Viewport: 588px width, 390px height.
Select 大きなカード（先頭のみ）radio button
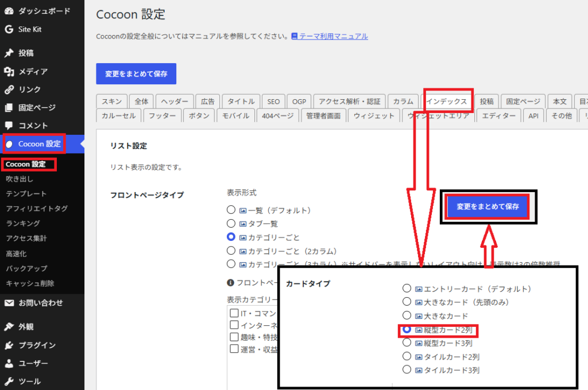pos(407,301)
